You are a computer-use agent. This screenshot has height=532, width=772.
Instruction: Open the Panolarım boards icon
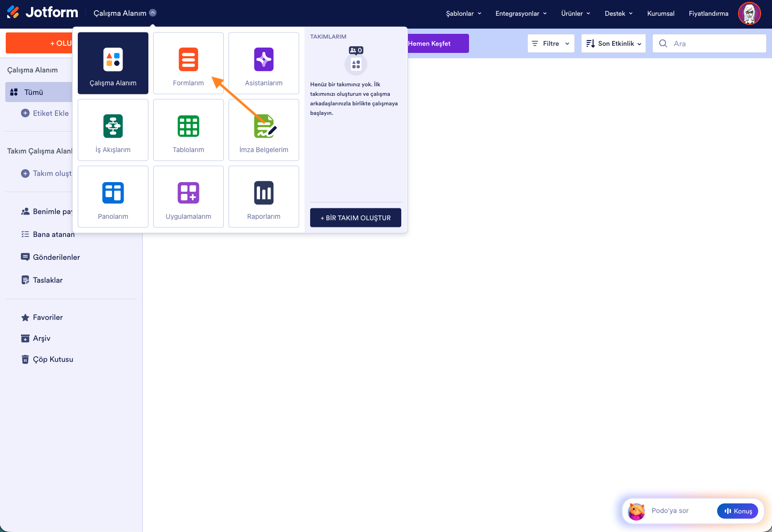click(x=113, y=193)
